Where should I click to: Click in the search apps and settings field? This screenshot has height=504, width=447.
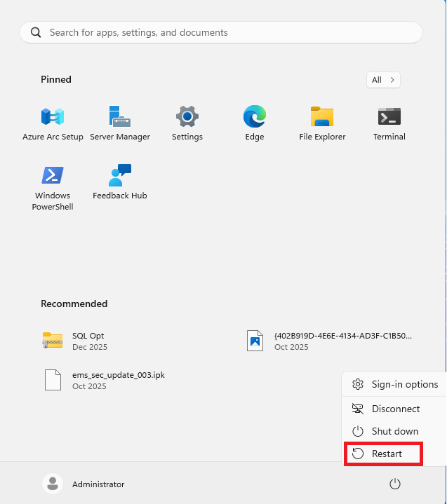tap(221, 32)
